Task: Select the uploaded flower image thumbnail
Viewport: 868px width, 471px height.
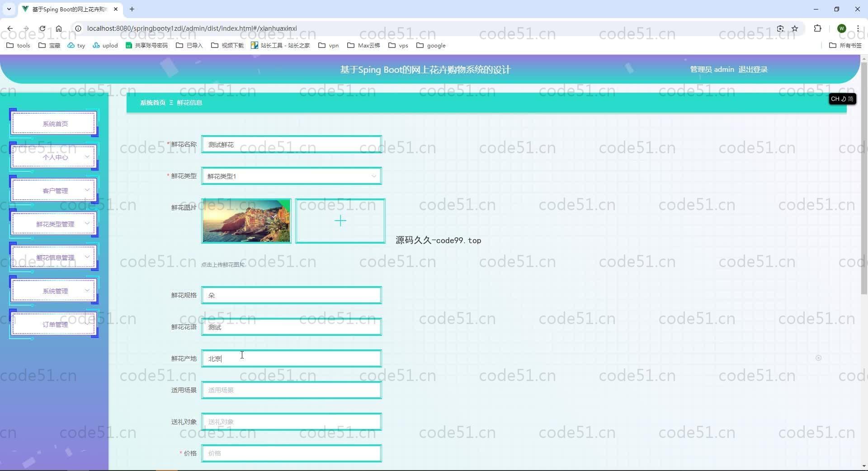Action: pos(246,221)
